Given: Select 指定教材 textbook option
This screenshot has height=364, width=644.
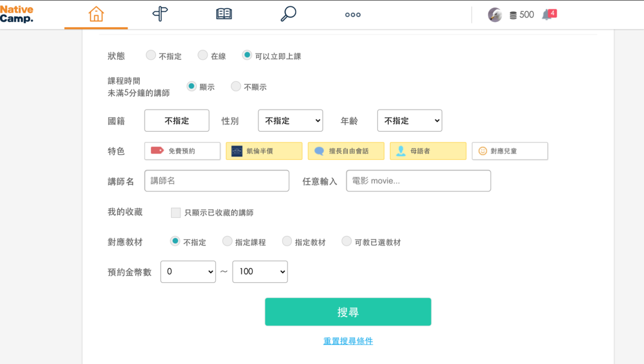Looking at the screenshot, I should (287, 241).
